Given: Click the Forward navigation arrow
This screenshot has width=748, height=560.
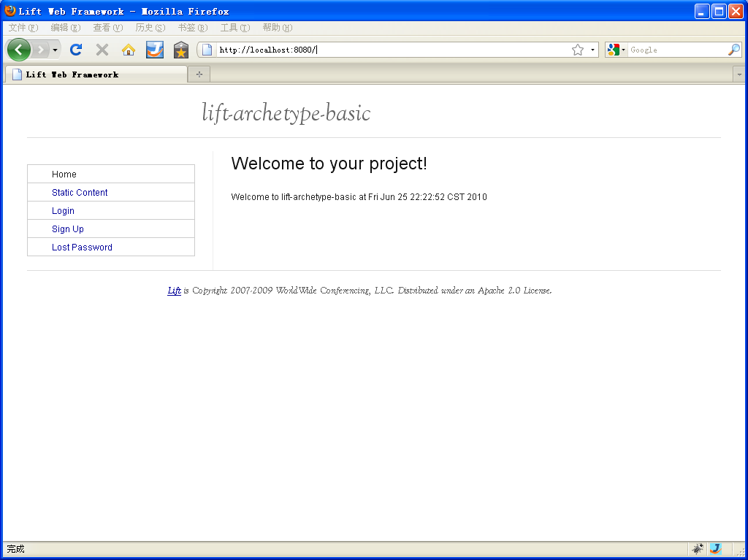Looking at the screenshot, I should click(x=41, y=50).
